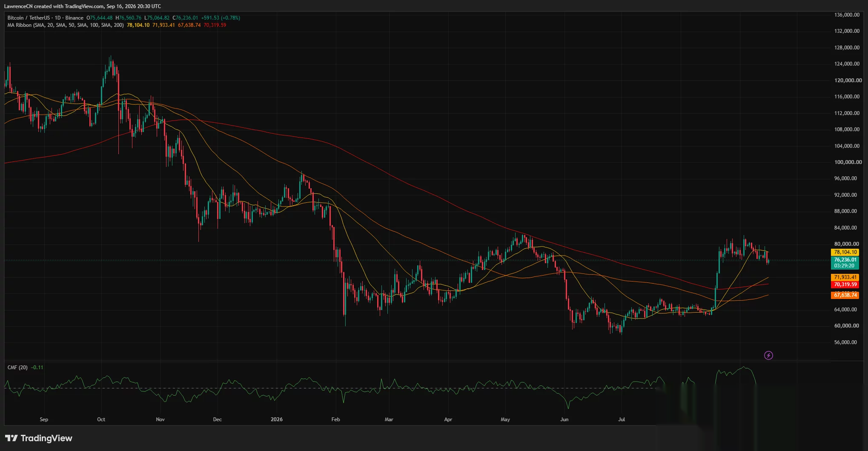868x451 pixels.
Task: Click the high value H76,560.76
Action: pos(129,18)
